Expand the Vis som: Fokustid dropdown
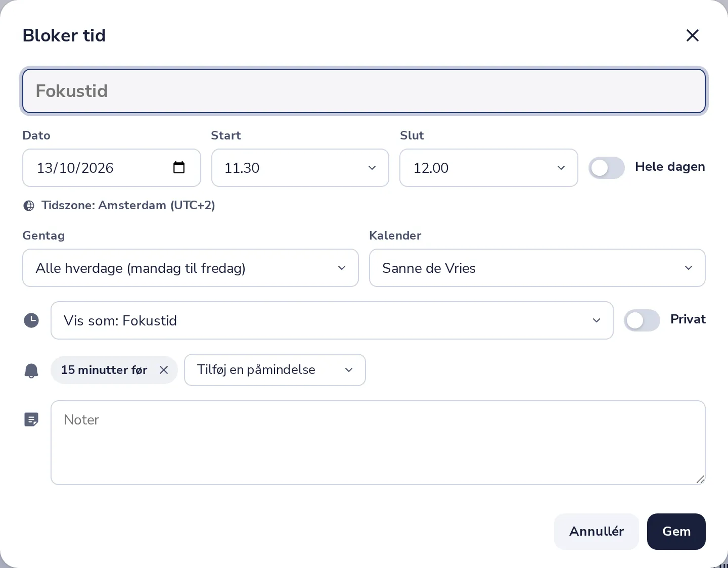Screen dimensions: 728x568 (x=332, y=320)
